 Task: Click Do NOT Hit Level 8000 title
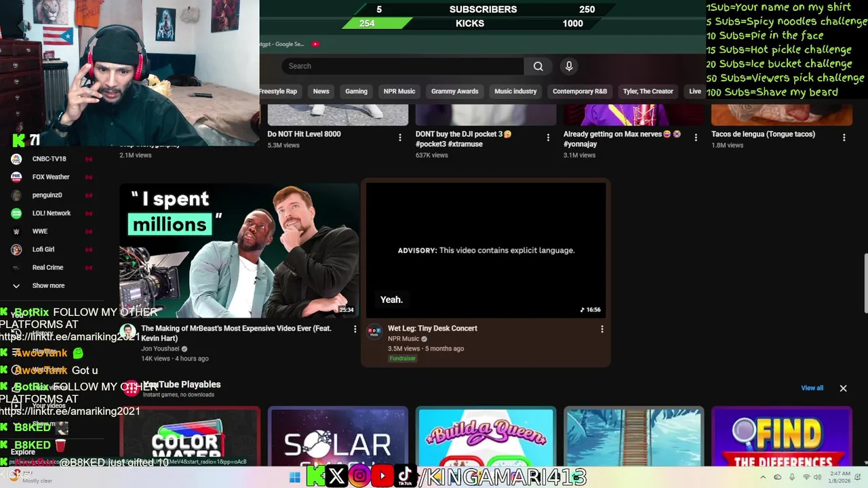tap(304, 134)
